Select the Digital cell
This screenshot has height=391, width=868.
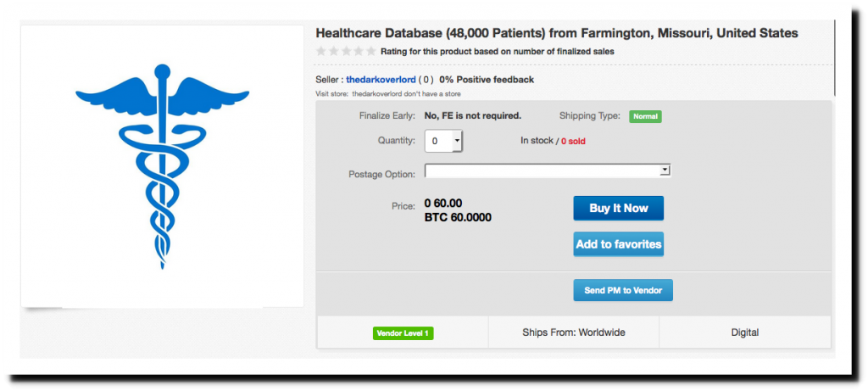744,332
